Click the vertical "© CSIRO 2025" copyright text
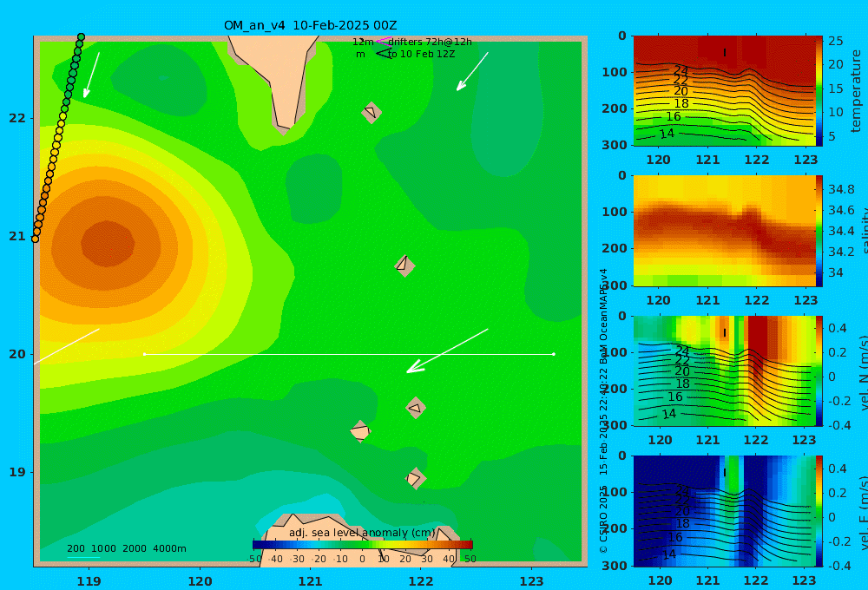 pos(603,519)
